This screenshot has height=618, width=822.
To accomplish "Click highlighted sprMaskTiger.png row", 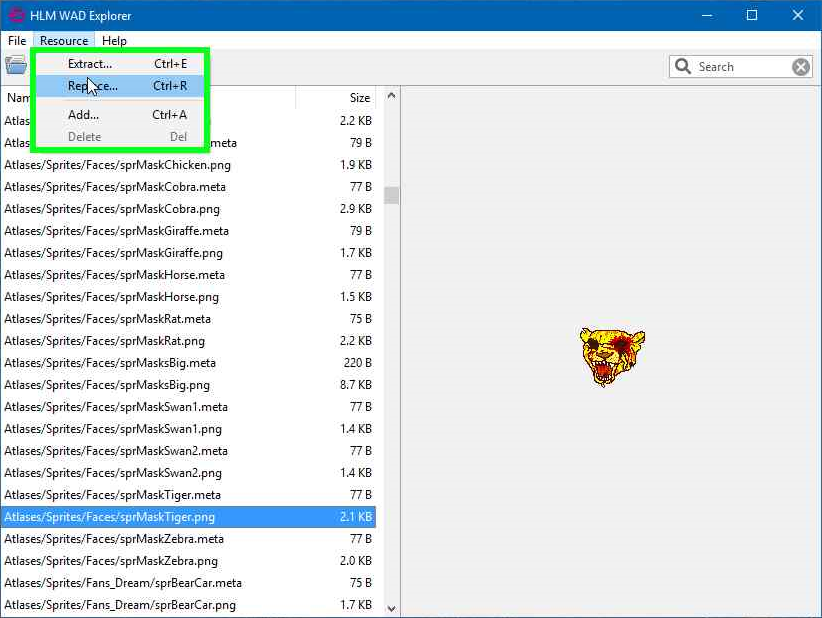I will [x=188, y=517].
